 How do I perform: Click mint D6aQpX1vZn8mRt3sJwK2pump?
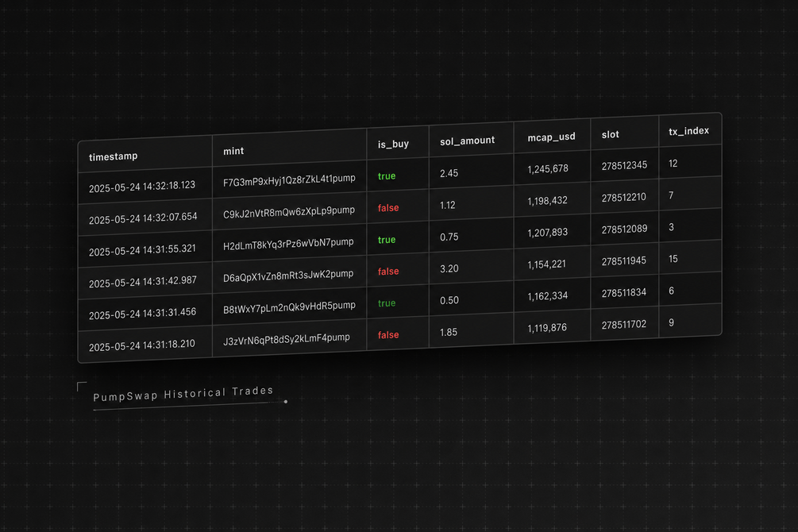pyautogui.click(x=288, y=276)
